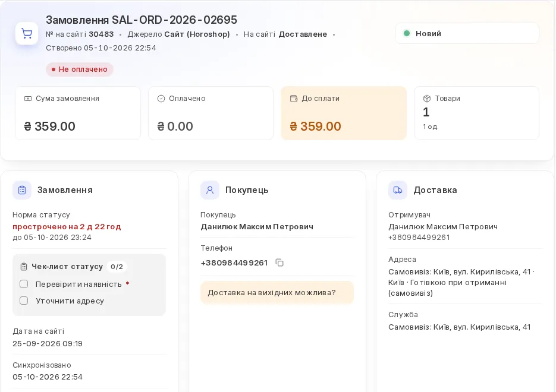Click the site status Доставлене
This screenshot has width=556, height=392.
(x=303, y=34)
